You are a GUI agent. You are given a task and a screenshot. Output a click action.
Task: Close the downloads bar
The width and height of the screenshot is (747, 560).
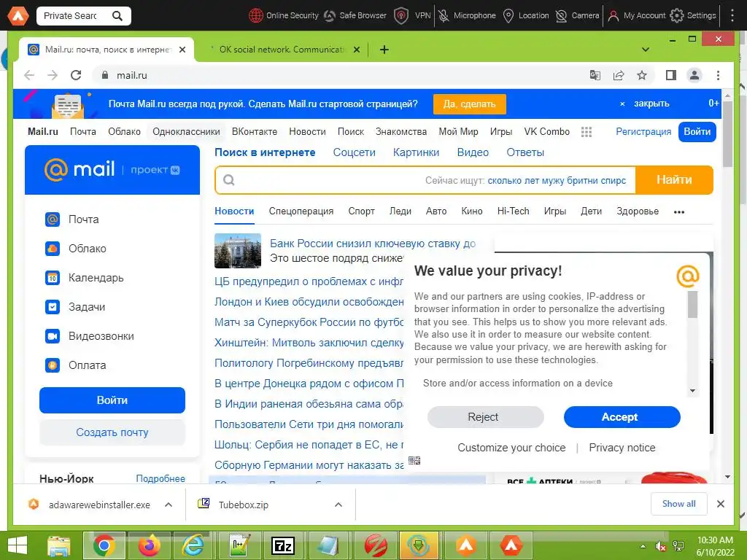[x=720, y=504]
